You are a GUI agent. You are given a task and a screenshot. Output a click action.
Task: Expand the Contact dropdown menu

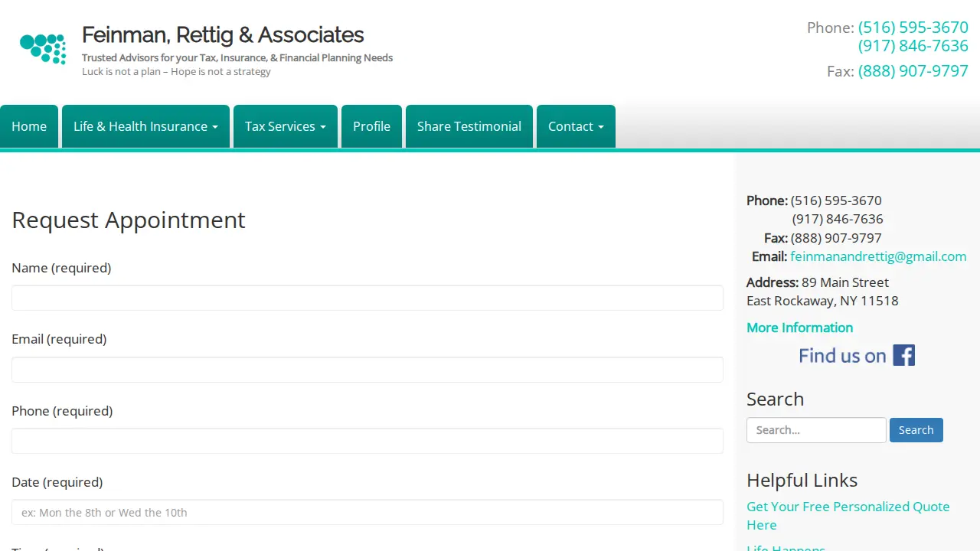[576, 126]
